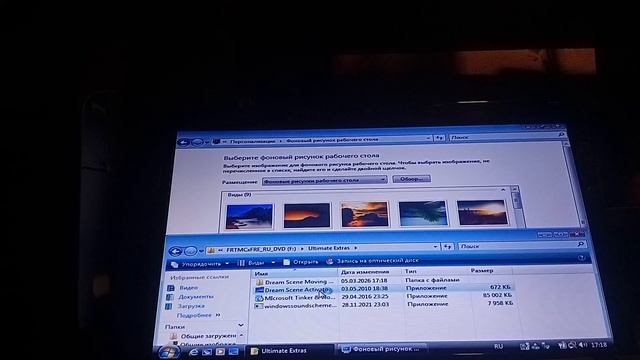Open the Размещение picture location combo box
Image resolution: width=640 pixels, height=360 pixels.
pos(324,180)
